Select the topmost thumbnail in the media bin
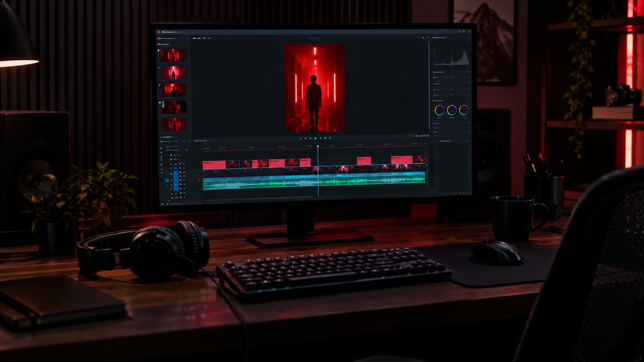Viewport: 644px width, 362px height. pyautogui.click(x=173, y=55)
